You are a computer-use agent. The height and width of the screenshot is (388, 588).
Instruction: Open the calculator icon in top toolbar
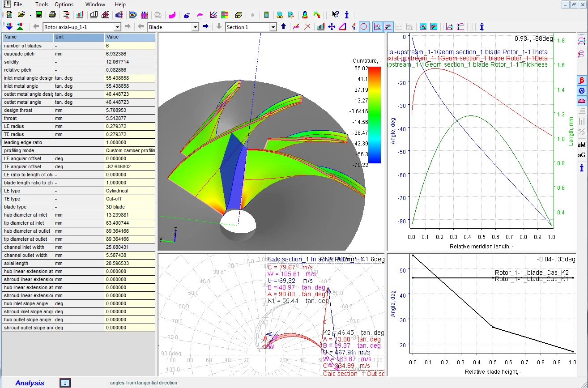click(266, 15)
